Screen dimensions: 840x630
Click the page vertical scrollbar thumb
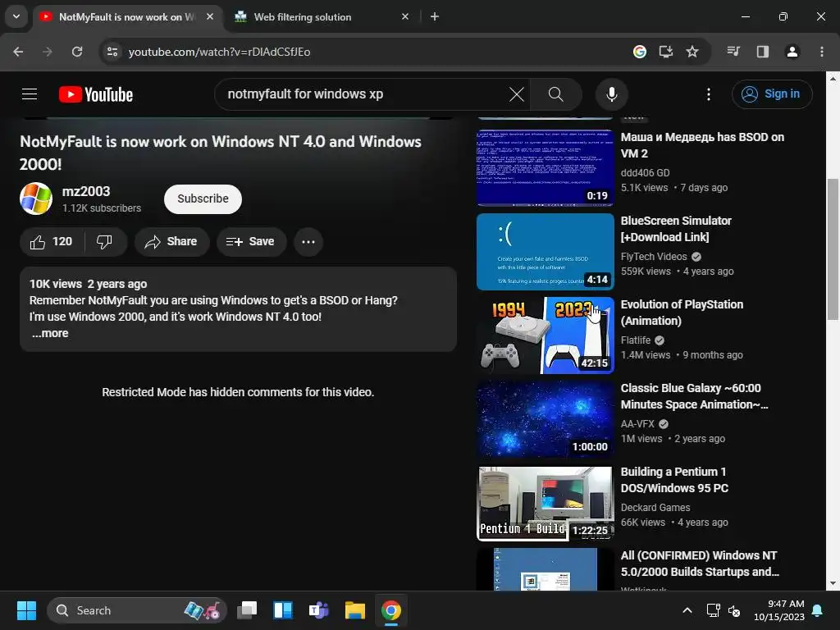pos(833,249)
